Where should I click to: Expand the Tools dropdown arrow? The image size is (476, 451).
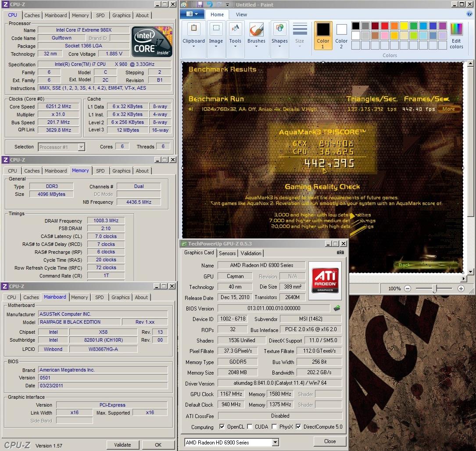235,47
